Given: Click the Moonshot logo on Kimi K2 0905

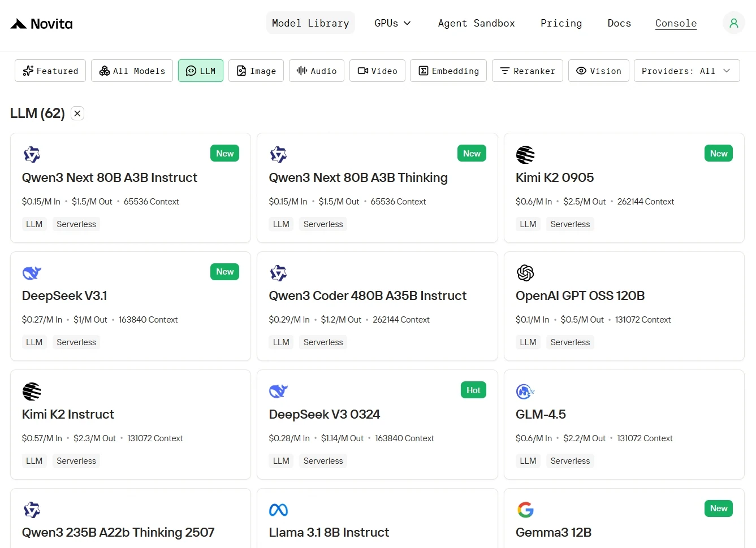Looking at the screenshot, I should click(525, 154).
